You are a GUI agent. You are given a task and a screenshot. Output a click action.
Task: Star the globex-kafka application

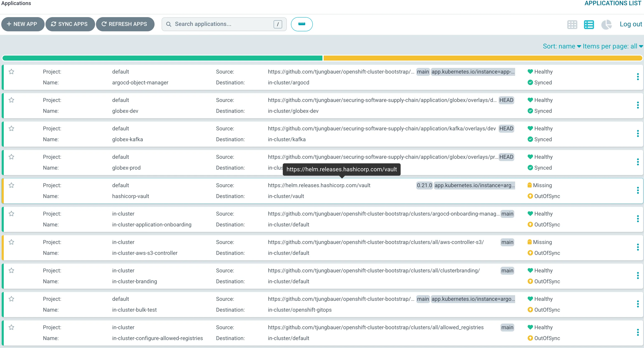[11, 128]
